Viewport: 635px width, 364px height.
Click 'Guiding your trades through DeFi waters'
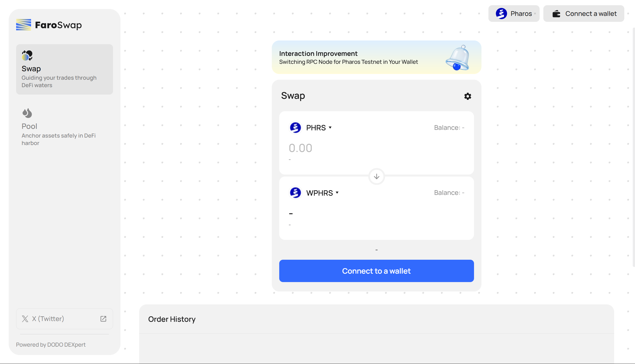tap(59, 81)
